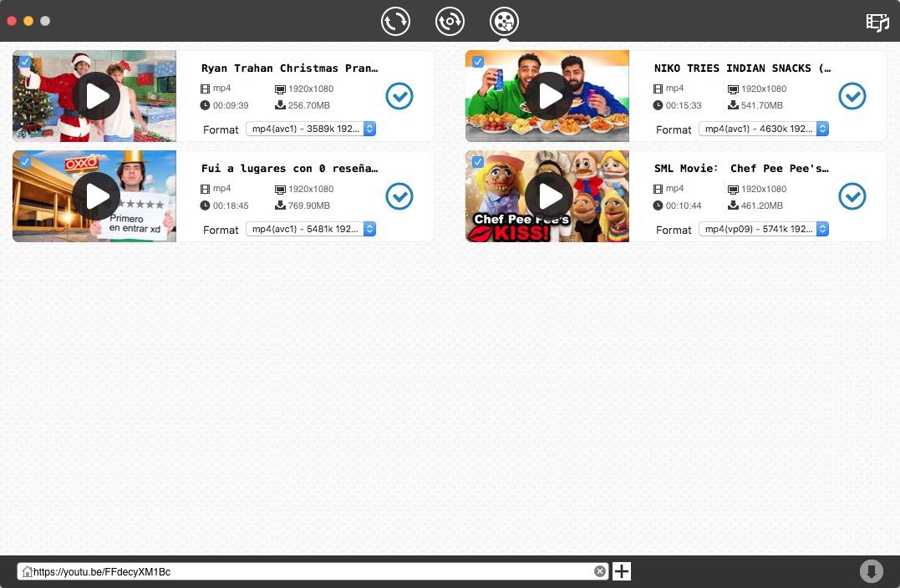
Task: Click the 769.90MB file size text
Action: tap(309, 206)
